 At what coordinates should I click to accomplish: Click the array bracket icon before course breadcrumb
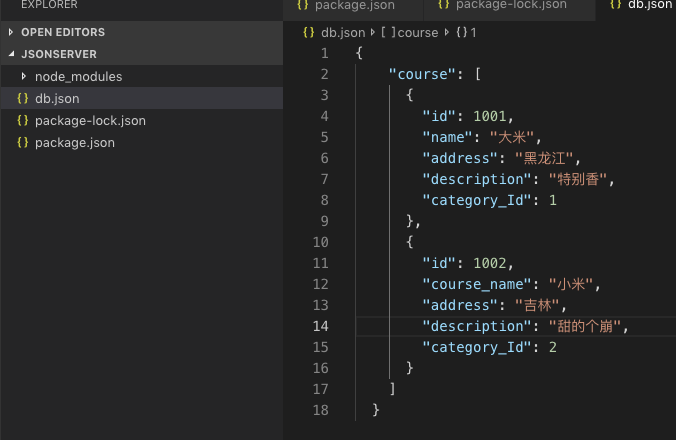coord(385,32)
